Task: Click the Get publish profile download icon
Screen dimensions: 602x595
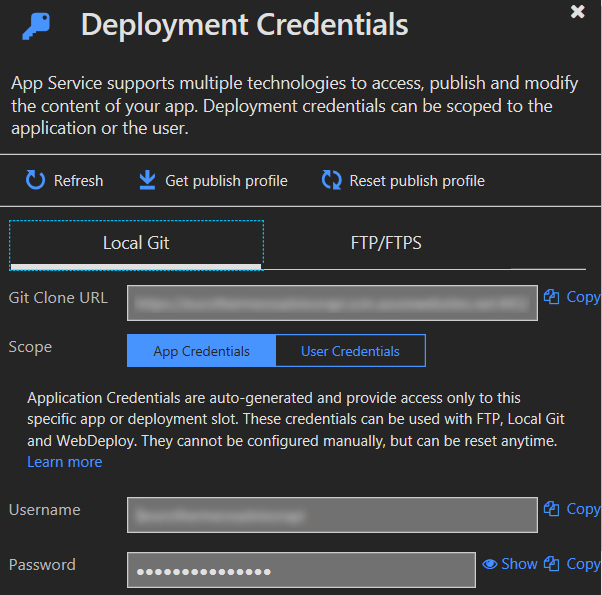Action: tap(147, 180)
